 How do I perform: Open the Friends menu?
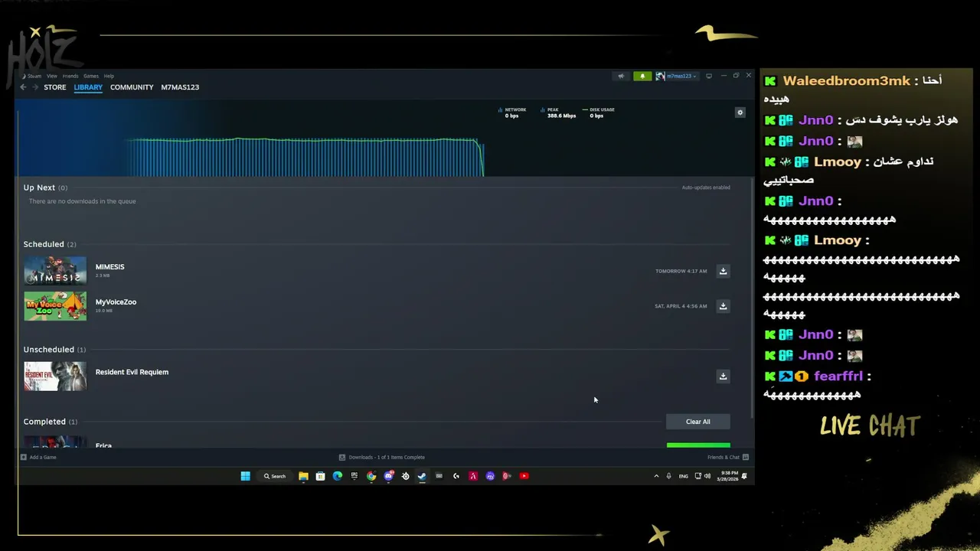[x=70, y=76]
